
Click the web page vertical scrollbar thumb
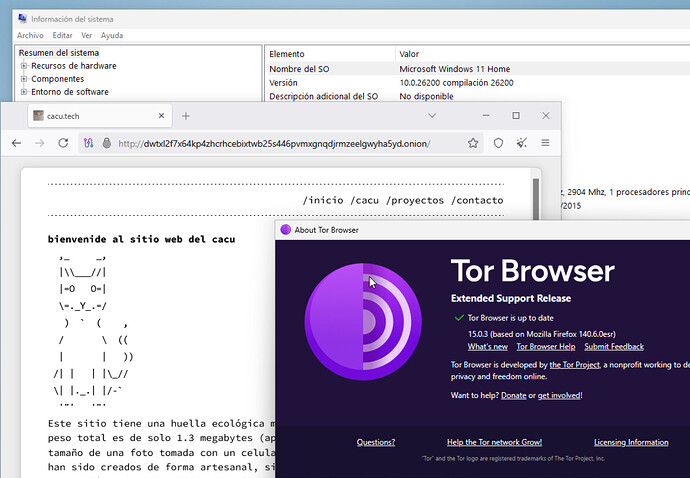pyautogui.click(x=536, y=199)
